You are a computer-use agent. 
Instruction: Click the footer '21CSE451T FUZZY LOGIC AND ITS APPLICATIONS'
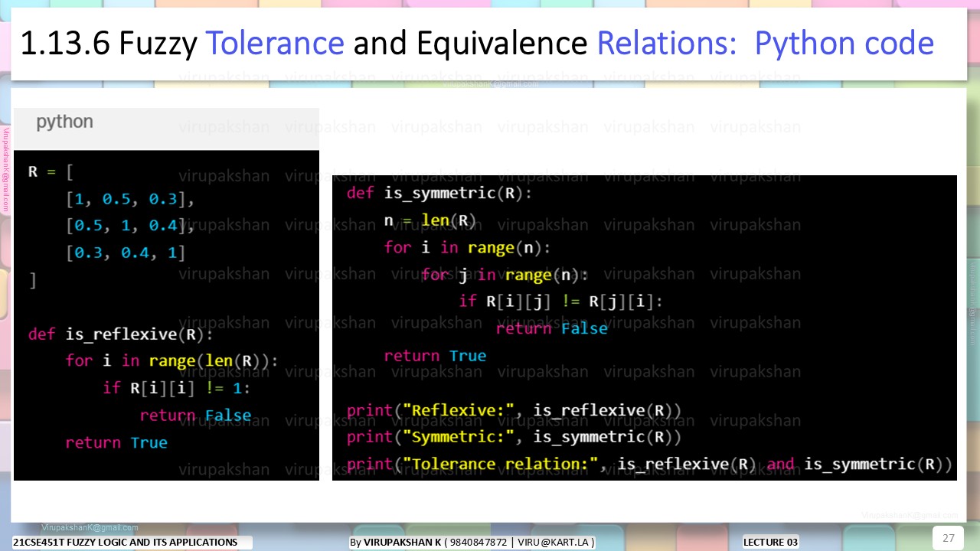(x=126, y=542)
